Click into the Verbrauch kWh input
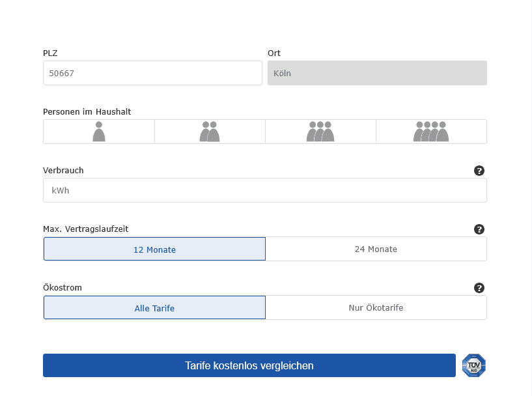532x396 pixels. [x=264, y=191]
